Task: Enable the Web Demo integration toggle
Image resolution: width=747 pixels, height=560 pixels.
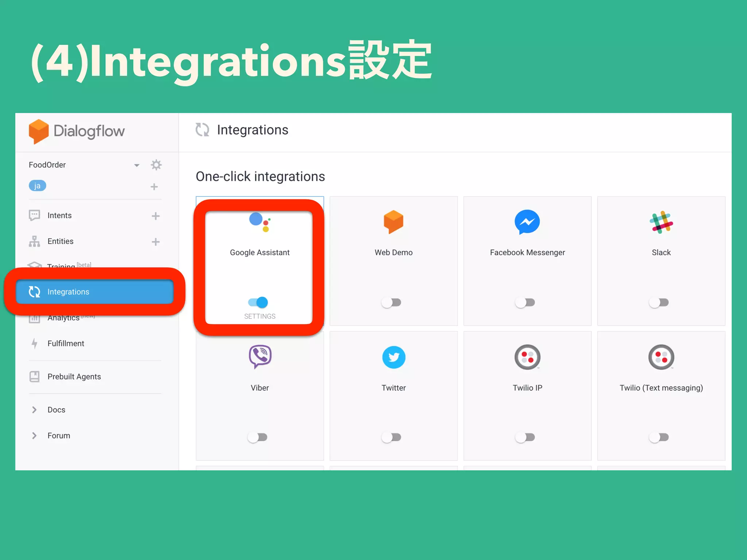Action: [x=391, y=302]
